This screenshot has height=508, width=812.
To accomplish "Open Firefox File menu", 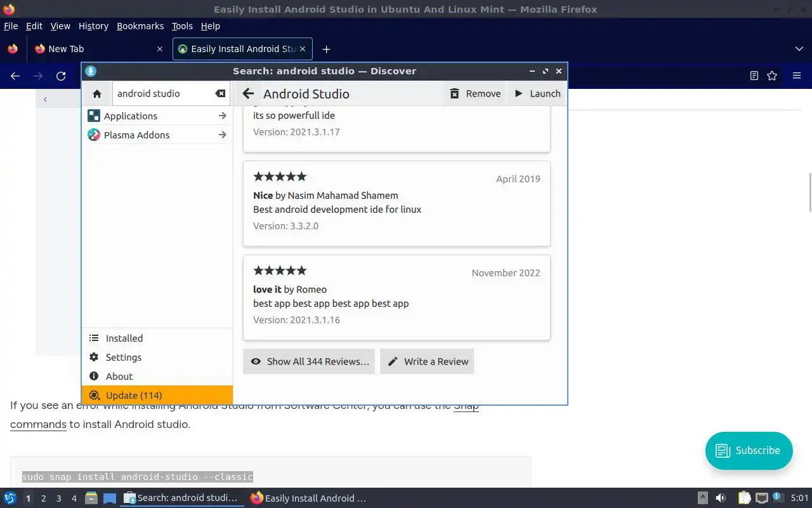I will 11,26.
